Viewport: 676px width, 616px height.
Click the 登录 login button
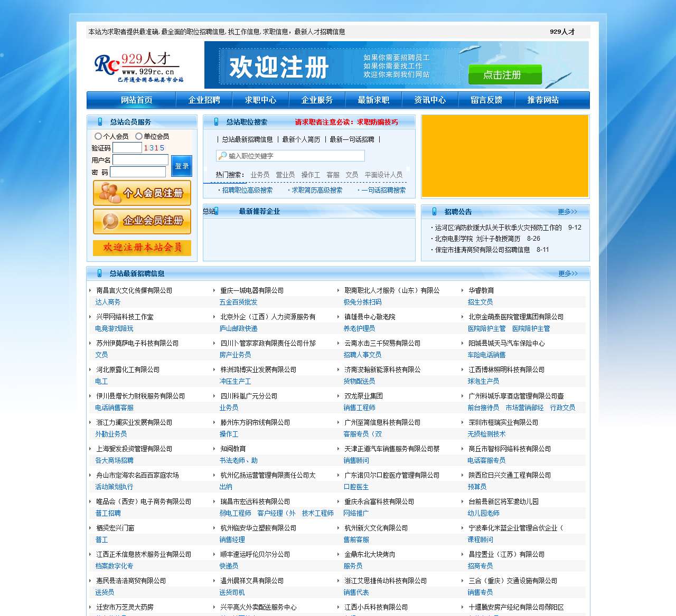click(x=182, y=166)
